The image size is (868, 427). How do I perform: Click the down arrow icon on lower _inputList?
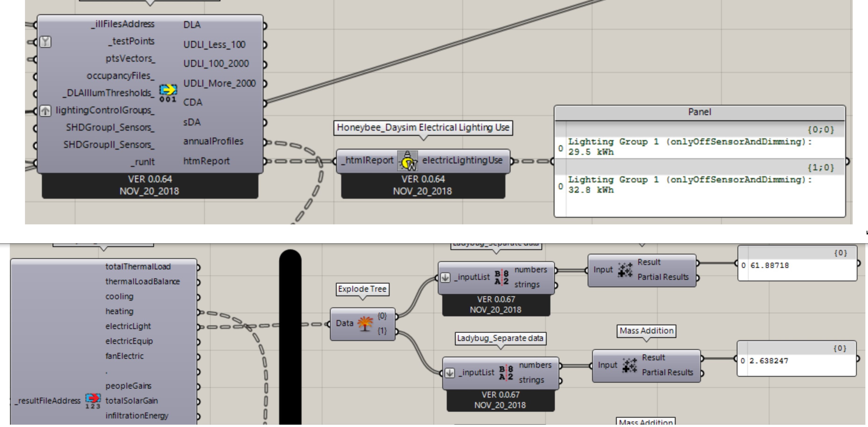tap(450, 373)
